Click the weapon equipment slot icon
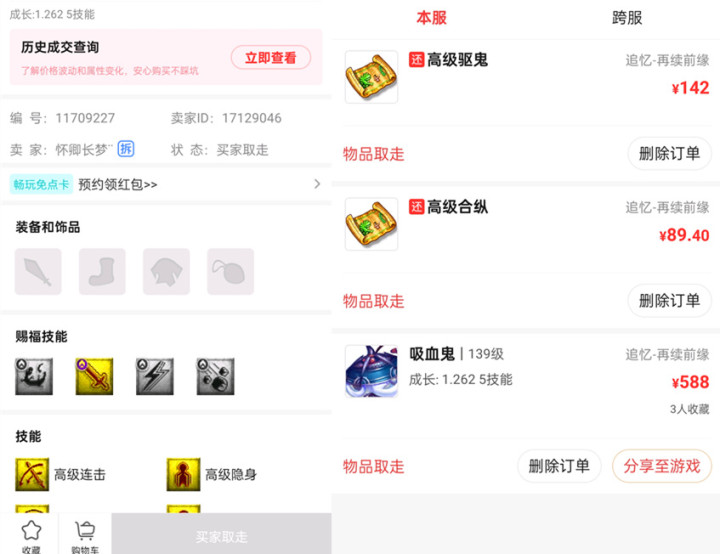This screenshot has width=720, height=554. pyautogui.click(x=38, y=271)
